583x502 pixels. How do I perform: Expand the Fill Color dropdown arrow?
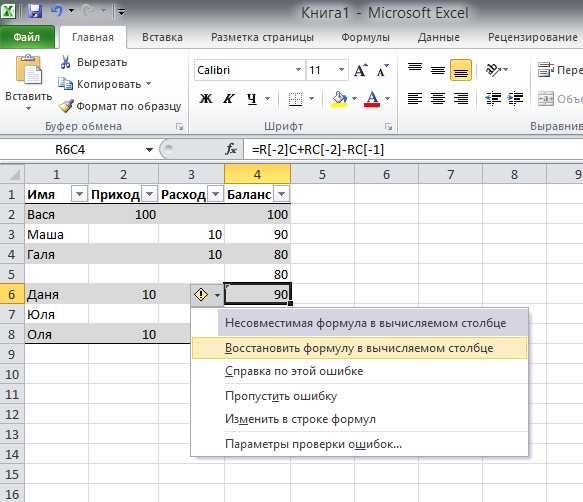[x=354, y=99]
